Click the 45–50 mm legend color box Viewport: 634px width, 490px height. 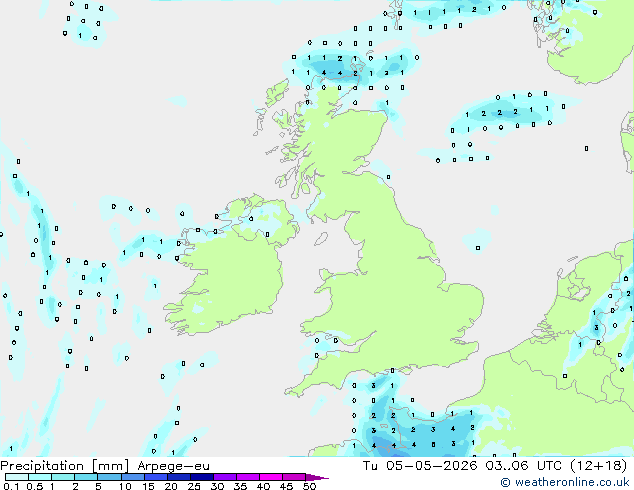click(x=294, y=477)
